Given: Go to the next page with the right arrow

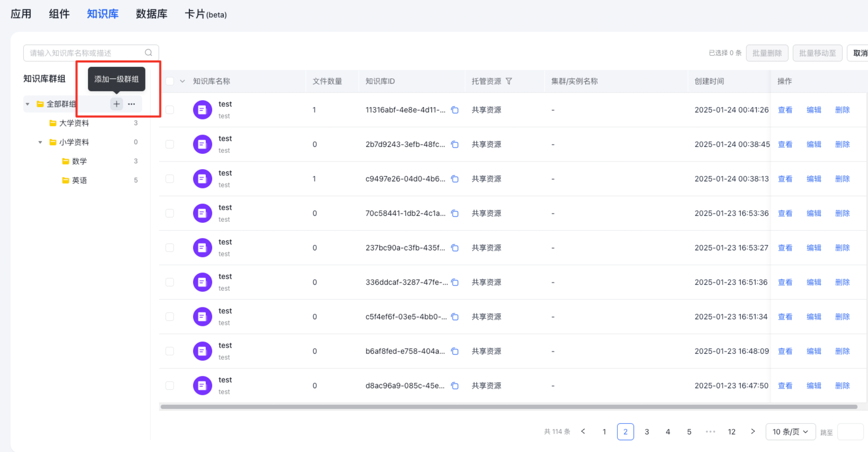Looking at the screenshot, I should pos(753,432).
